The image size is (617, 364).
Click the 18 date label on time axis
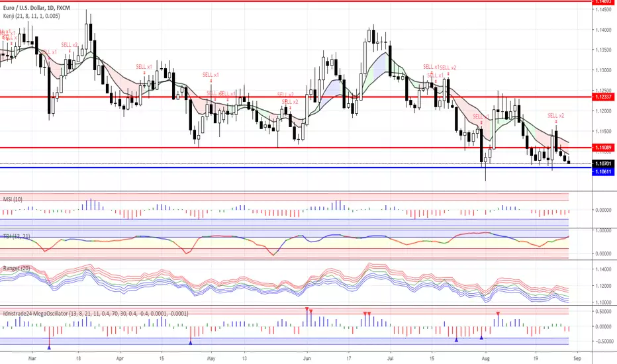[78, 359]
